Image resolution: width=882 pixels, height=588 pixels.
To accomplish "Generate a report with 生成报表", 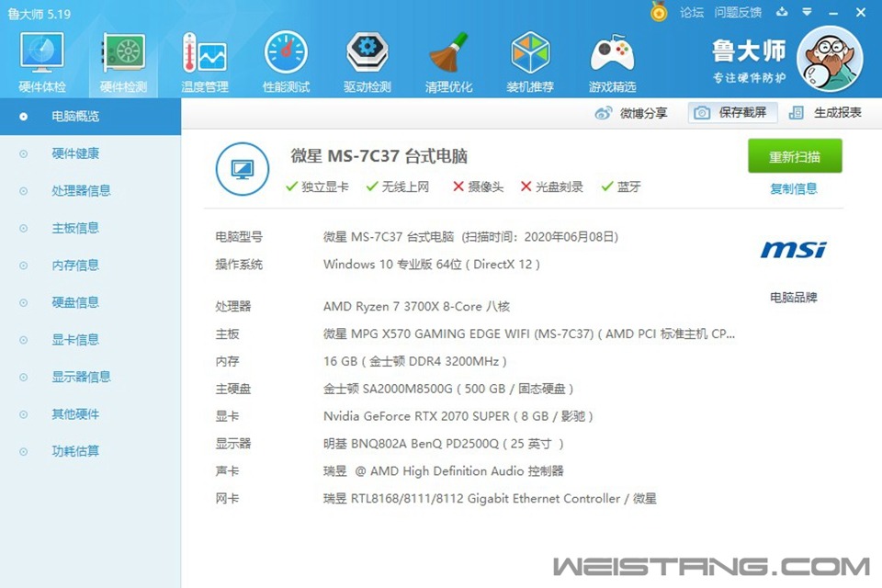I will click(x=825, y=113).
